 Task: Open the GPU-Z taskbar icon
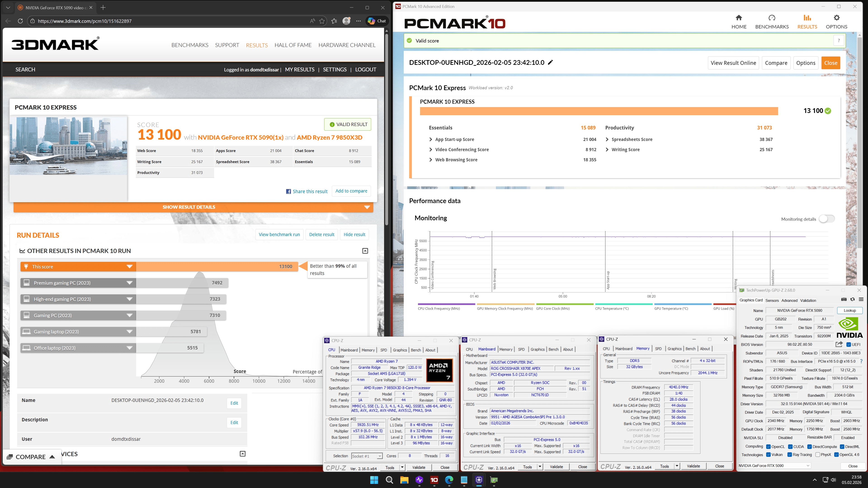pos(494,480)
